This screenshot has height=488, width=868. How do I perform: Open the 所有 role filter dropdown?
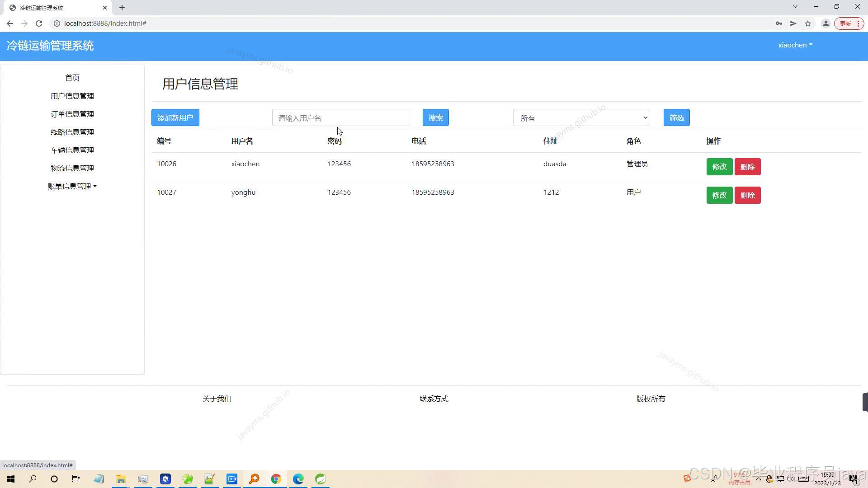pyautogui.click(x=581, y=117)
